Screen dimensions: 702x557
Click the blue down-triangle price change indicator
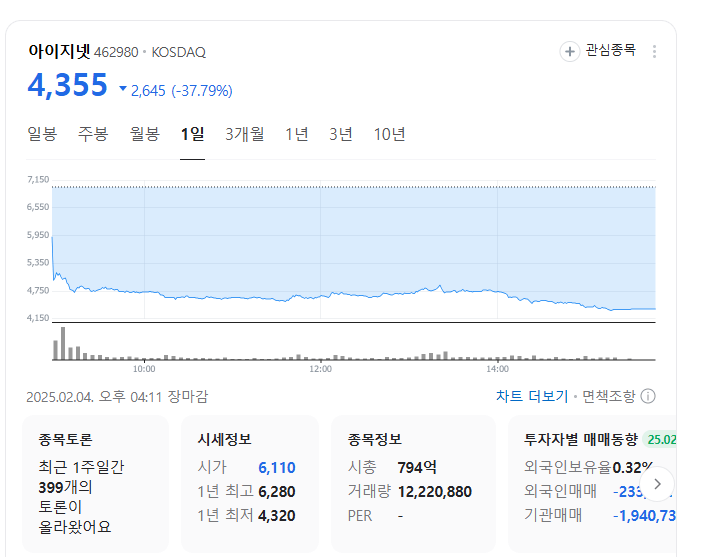pos(123,90)
